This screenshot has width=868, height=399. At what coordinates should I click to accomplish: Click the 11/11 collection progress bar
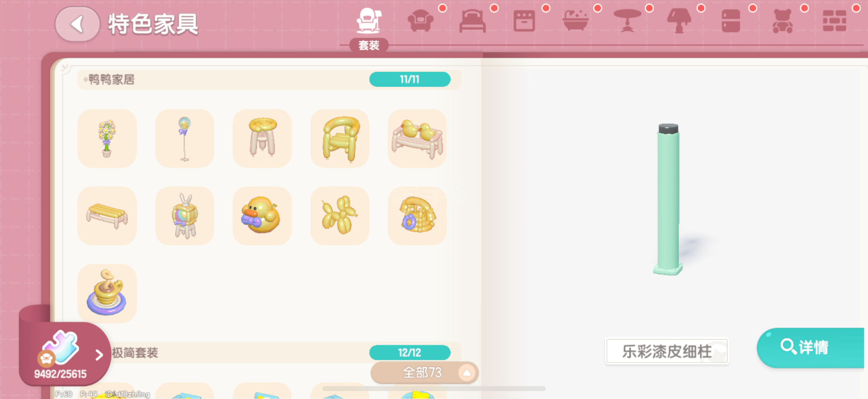[x=410, y=79]
